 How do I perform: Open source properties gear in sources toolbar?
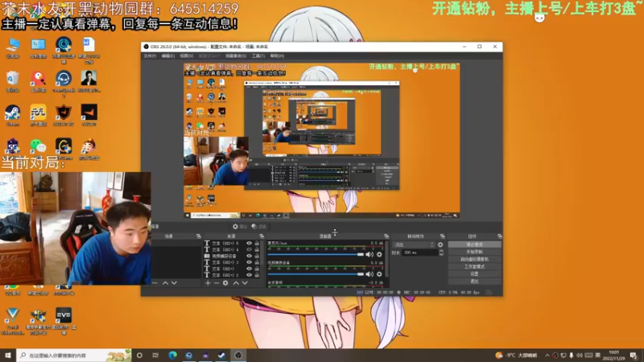(225, 283)
